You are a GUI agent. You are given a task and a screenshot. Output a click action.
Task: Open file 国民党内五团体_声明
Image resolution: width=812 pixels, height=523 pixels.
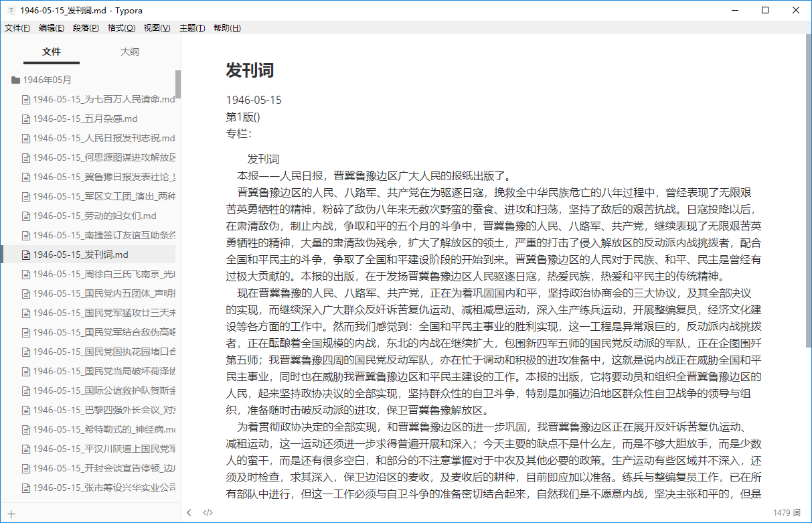pyautogui.click(x=98, y=293)
